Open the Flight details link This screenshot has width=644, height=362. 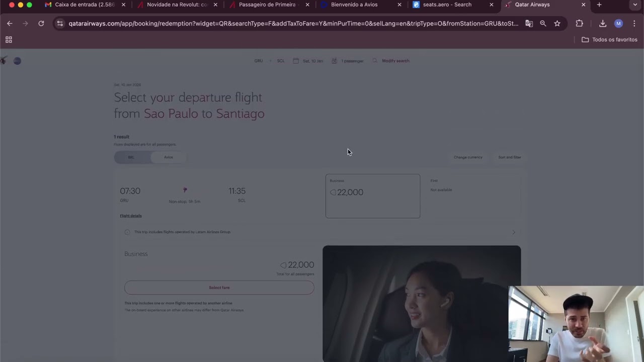(x=131, y=216)
